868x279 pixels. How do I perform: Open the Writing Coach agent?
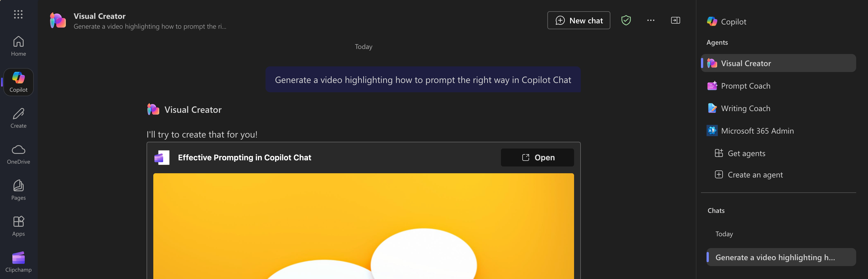[778, 108]
